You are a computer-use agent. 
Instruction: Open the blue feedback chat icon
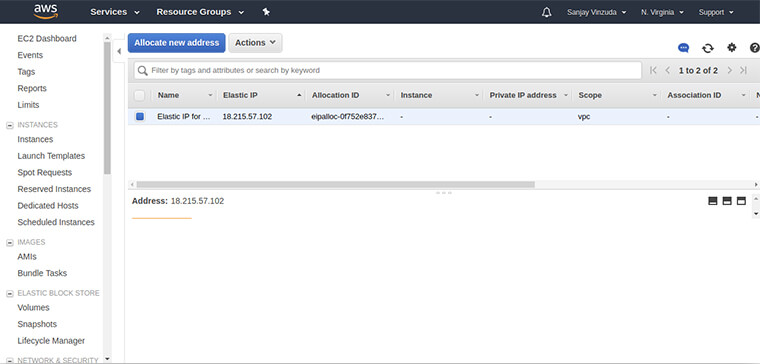(683, 48)
